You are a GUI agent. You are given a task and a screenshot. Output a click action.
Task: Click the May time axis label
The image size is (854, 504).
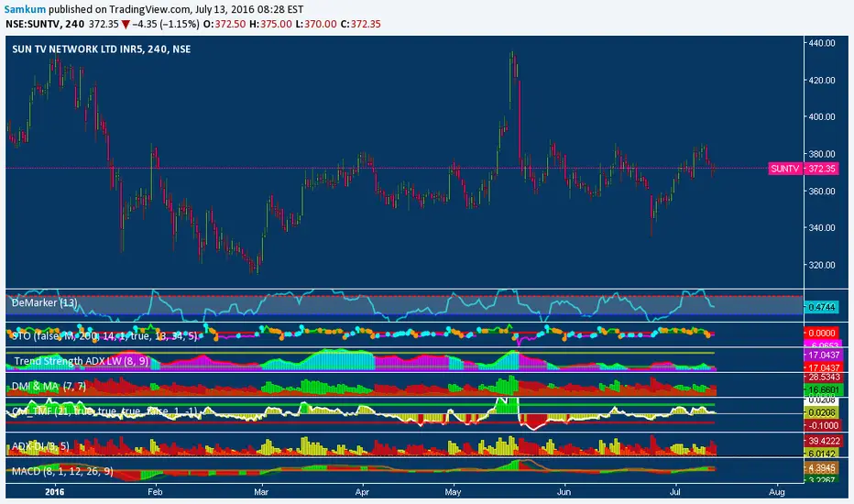453,492
